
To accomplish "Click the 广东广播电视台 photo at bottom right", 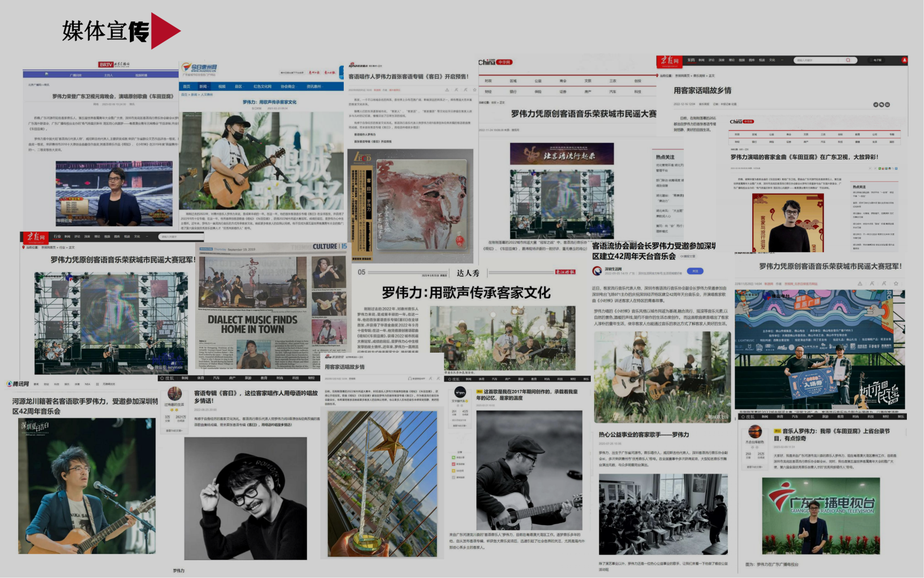I will [x=820, y=515].
